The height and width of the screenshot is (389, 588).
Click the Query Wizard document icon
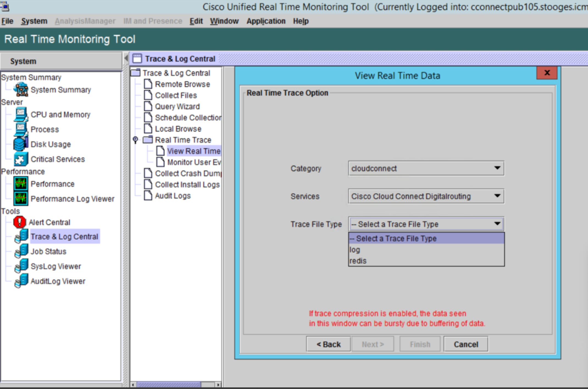(x=148, y=106)
